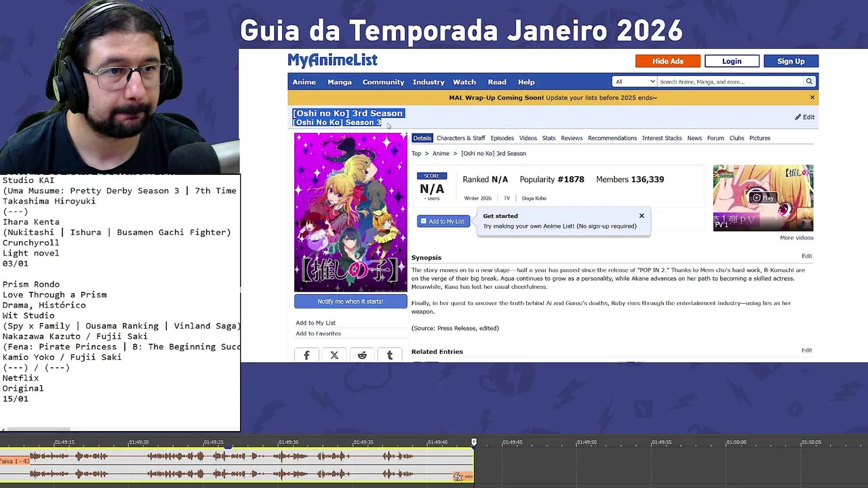Open the All search category dropdown
This screenshot has width=868, height=488.
point(635,82)
